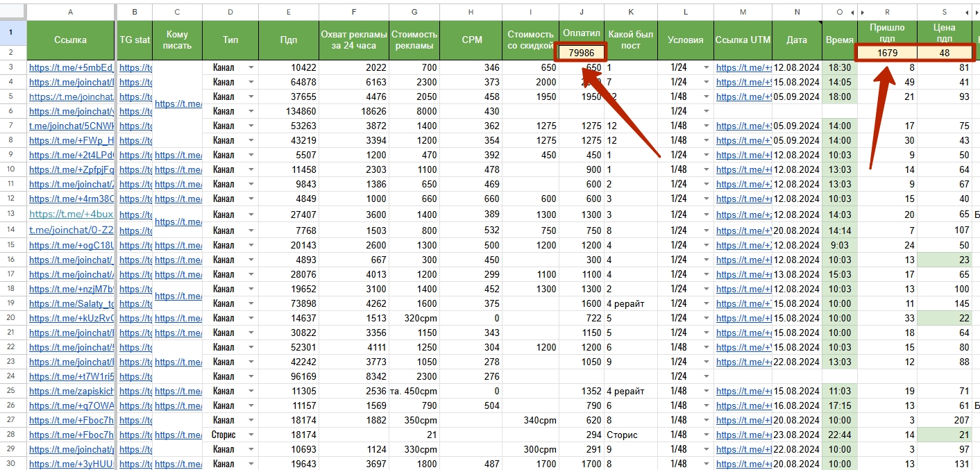980x470 pixels.
Task: Select column H by its letter header
Action: coord(471,12)
